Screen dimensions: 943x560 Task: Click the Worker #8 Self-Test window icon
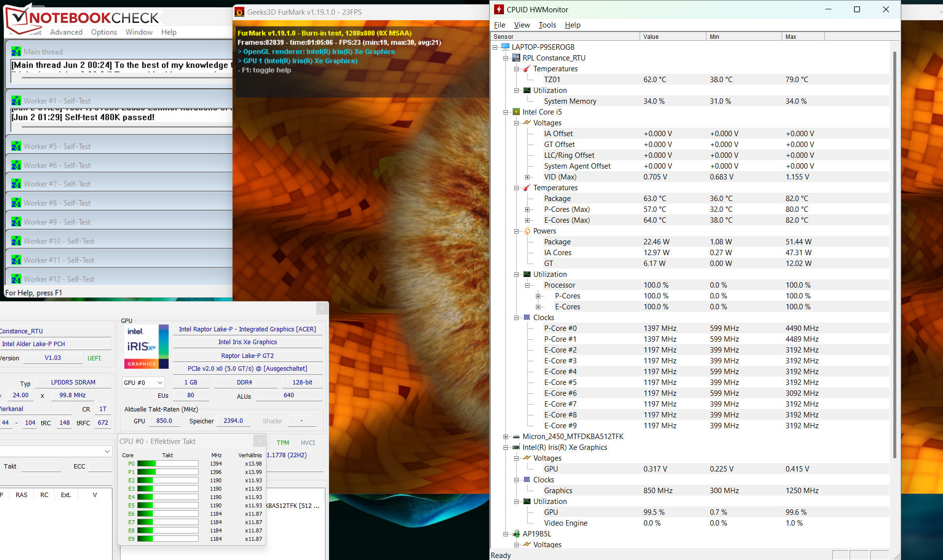tap(16, 203)
